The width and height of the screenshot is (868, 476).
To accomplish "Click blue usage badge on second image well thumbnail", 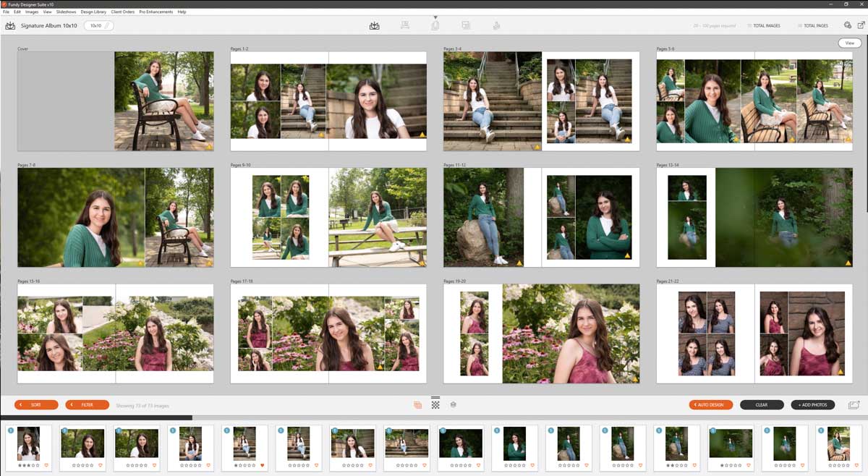I will (64, 431).
